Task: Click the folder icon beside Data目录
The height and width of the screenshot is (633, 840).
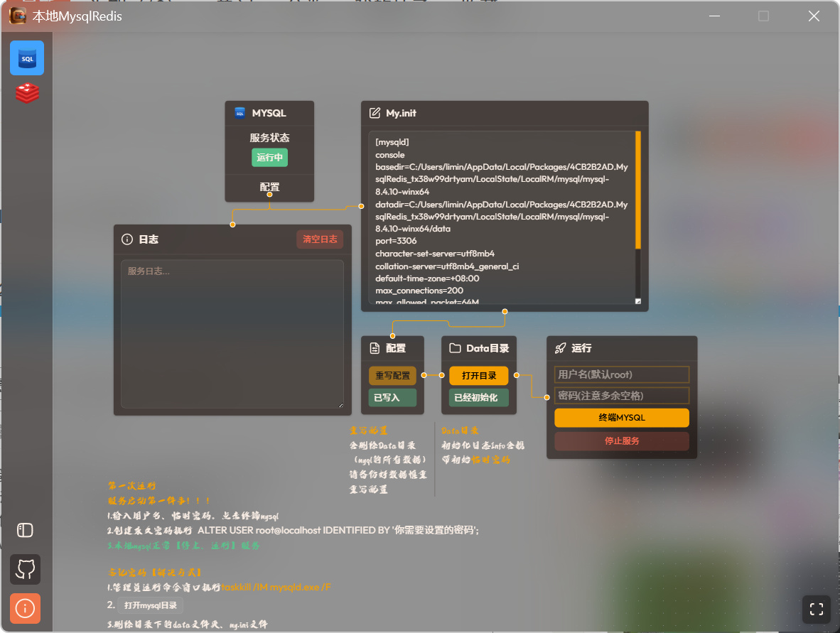Action: click(x=455, y=348)
